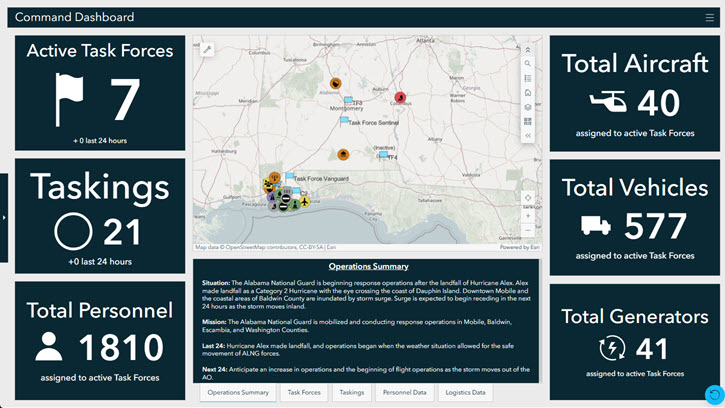This screenshot has height=408, width=725.
Task: Click the Taskings count 21
Action: click(x=122, y=232)
